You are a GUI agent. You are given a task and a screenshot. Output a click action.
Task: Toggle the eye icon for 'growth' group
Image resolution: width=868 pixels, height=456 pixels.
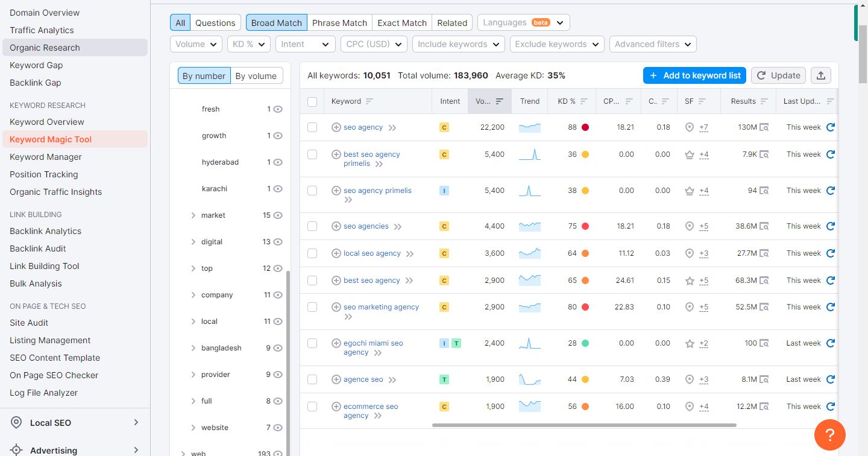click(278, 136)
